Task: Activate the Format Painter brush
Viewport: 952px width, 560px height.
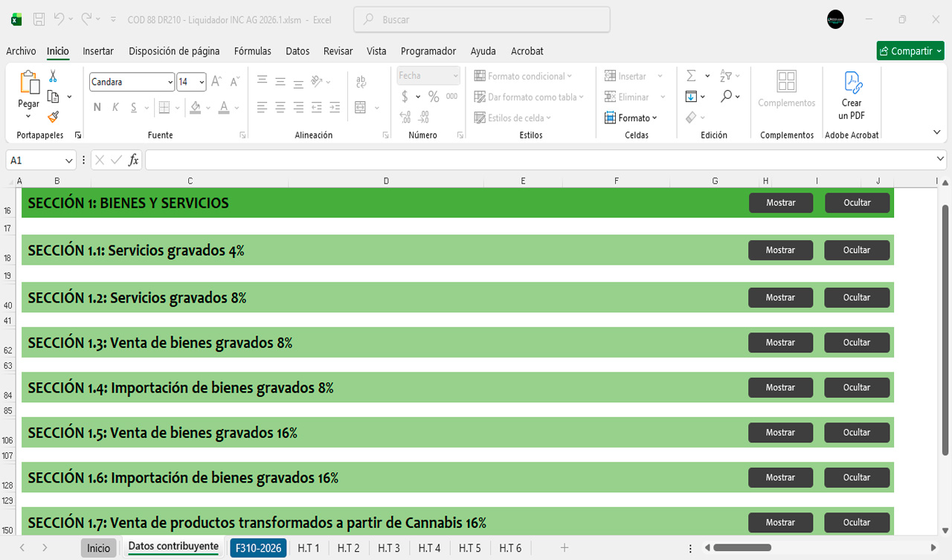Action: (53, 117)
